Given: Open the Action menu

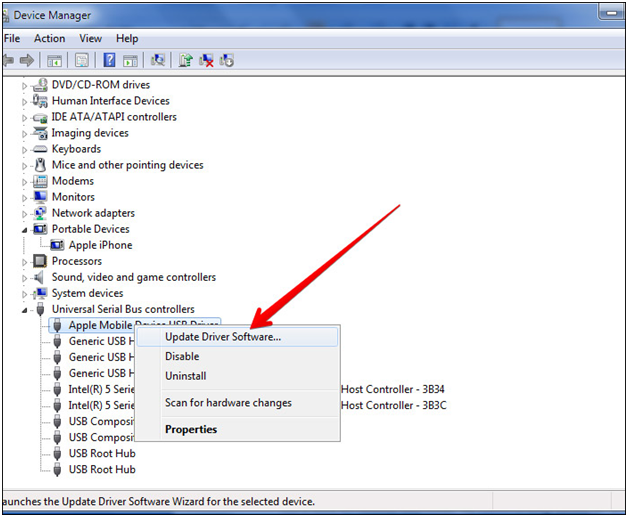Looking at the screenshot, I should pyautogui.click(x=49, y=39).
